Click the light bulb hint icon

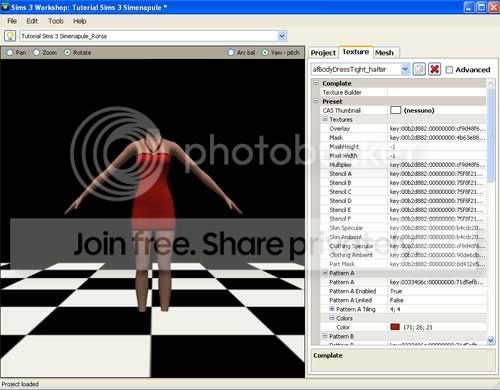point(10,36)
